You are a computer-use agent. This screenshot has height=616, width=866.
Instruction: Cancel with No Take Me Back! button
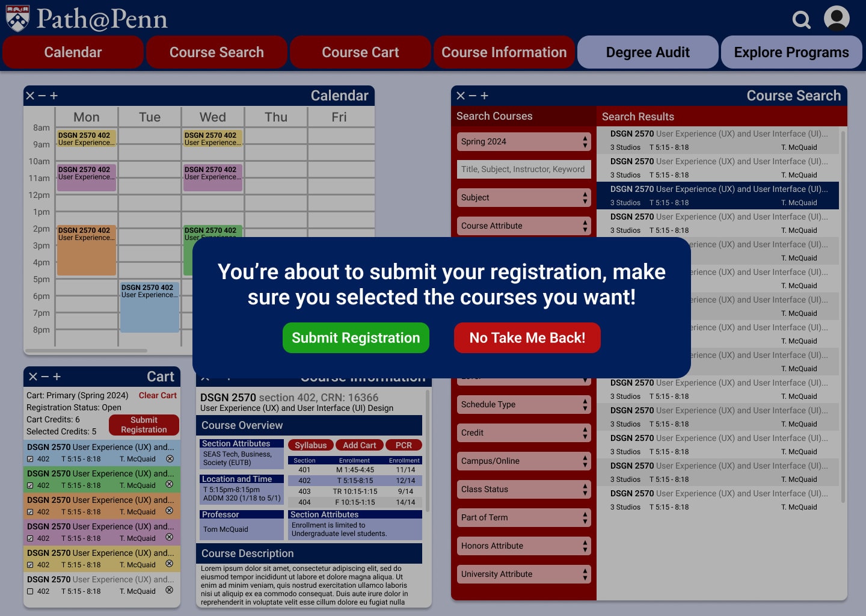[x=527, y=337]
